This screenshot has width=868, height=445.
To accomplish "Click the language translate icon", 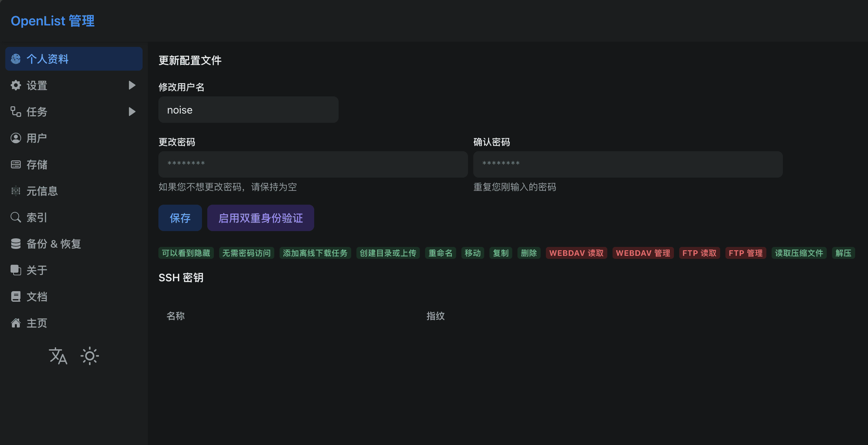I will point(58,356).
